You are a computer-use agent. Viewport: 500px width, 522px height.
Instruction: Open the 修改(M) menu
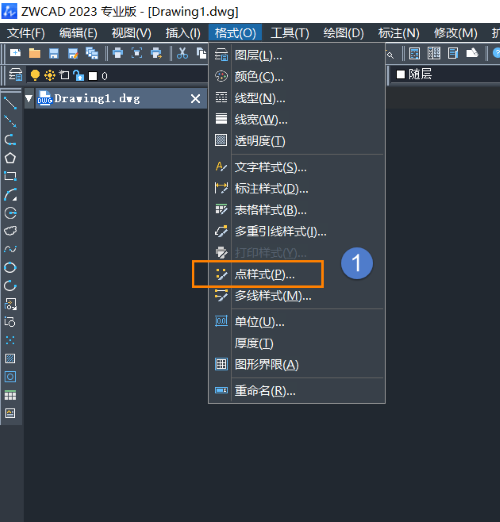[456, 33]
